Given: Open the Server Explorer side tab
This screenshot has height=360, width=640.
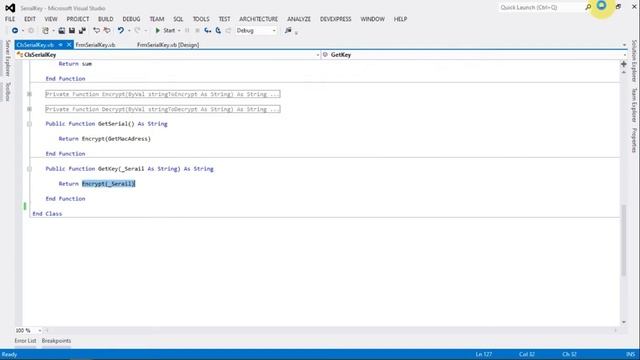Looking at the screenshot, I should click(7, 58).
